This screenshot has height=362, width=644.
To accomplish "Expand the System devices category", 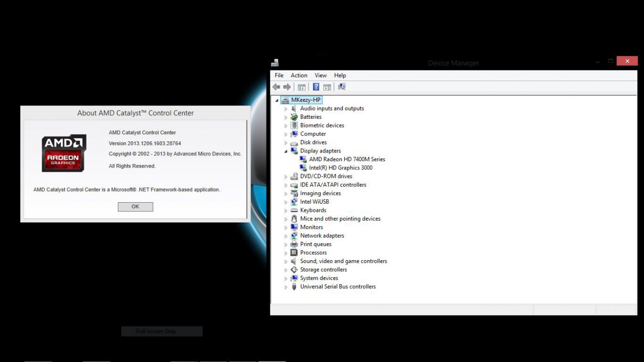I will coord(286,278).
